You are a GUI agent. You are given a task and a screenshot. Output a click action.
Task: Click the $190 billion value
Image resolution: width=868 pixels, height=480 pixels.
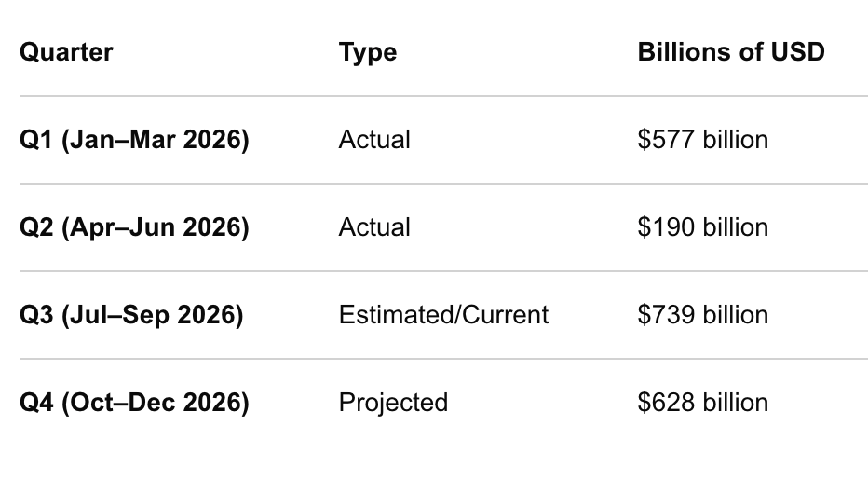pyautogui.click(x=702, y=227)
